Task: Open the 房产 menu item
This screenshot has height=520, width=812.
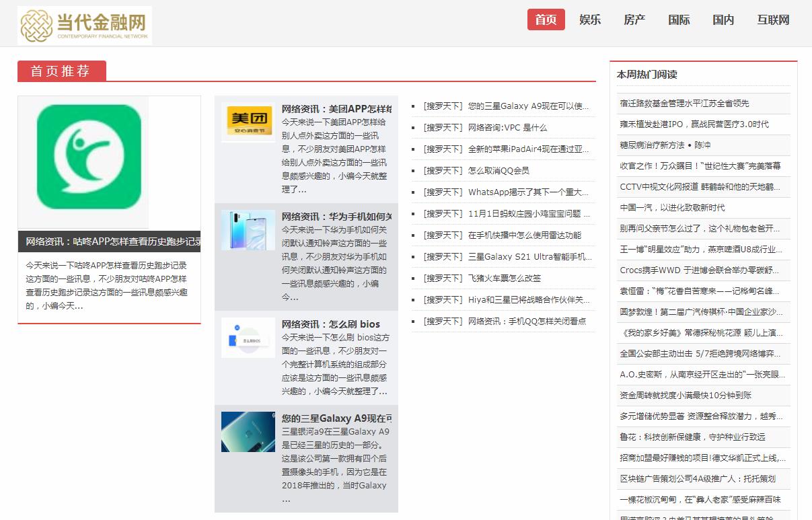Action: (x=634, y=20)
